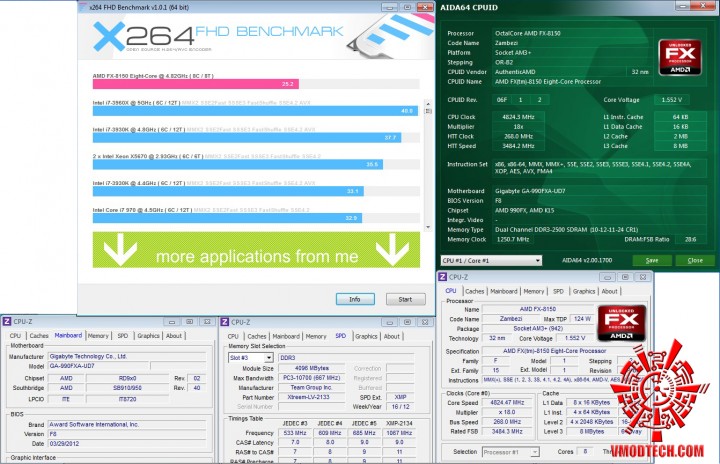Open CPU tab in CPU-Z SPD window
Image resolution: width=720 pixels, height=464 pixels.
pyautogui.click(x=233, y=336)
